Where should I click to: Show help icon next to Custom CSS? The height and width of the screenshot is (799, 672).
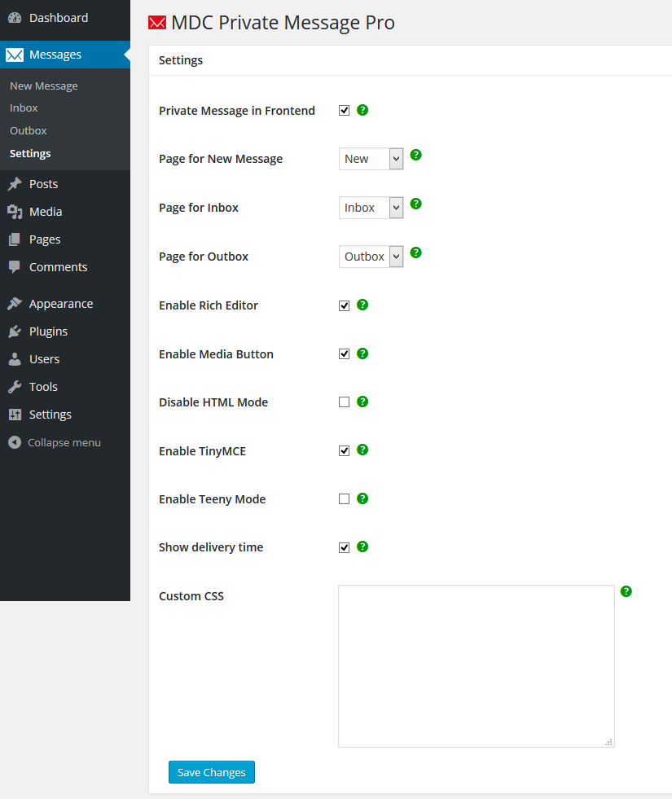626,591
